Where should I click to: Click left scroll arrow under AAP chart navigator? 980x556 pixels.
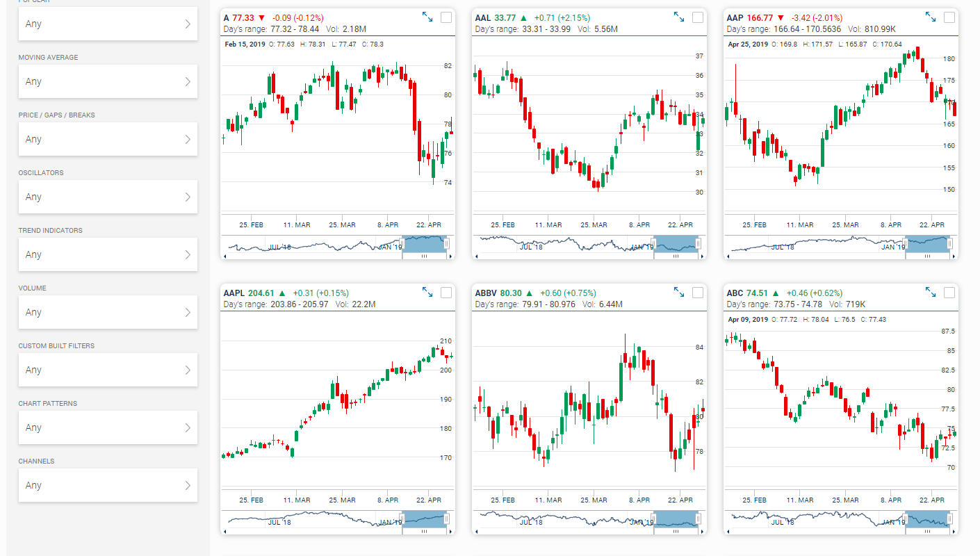728,256
